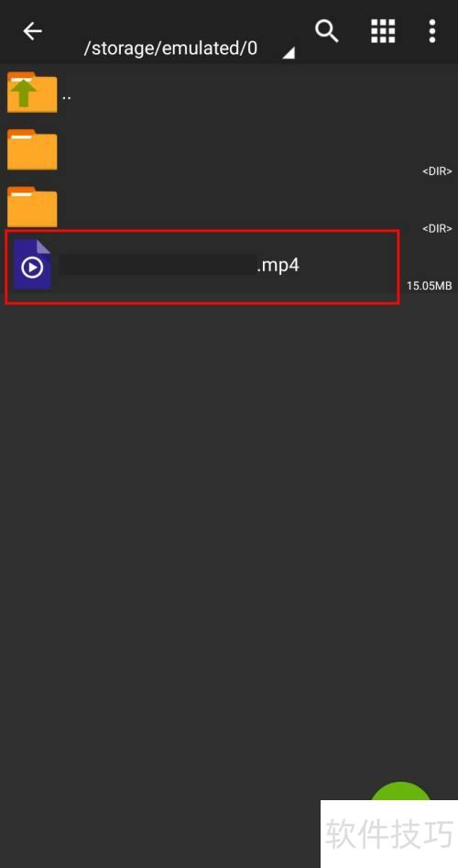Open the grid view options icon
458x868 pixels.
(383, 31)
